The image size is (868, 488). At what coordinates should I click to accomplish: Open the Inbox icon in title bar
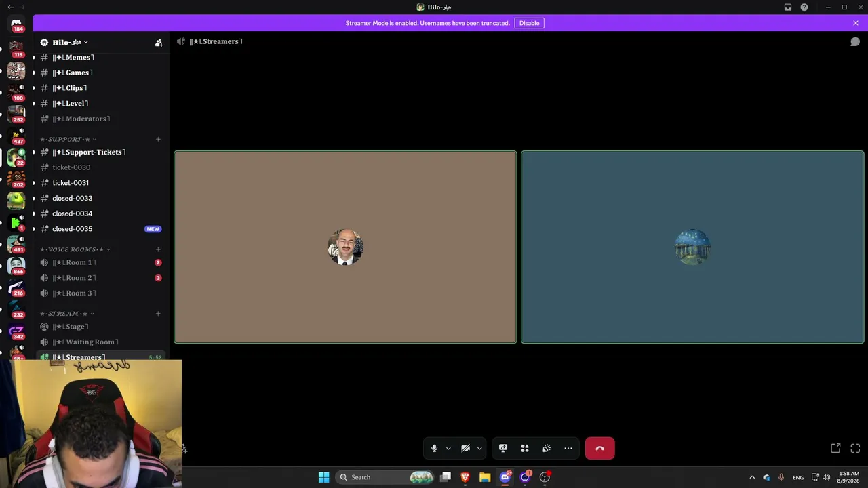coord(788,7)
